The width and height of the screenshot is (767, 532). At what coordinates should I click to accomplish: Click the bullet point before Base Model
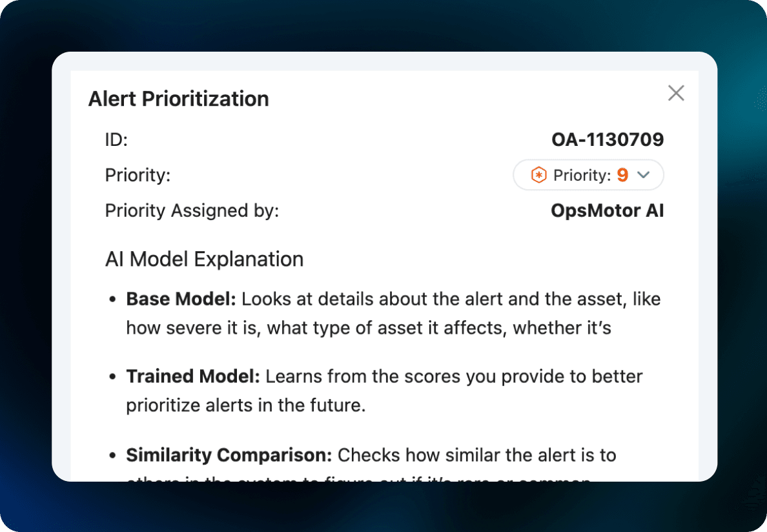112,300
